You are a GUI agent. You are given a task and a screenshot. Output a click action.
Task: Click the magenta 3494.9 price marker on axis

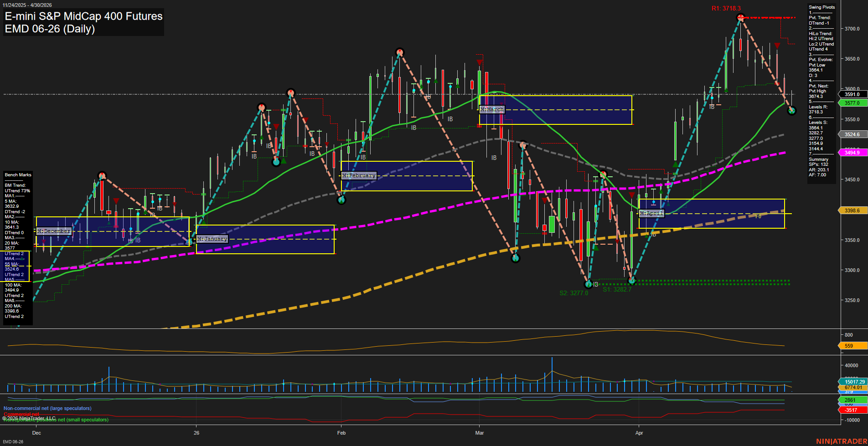(x=852, y=153)
